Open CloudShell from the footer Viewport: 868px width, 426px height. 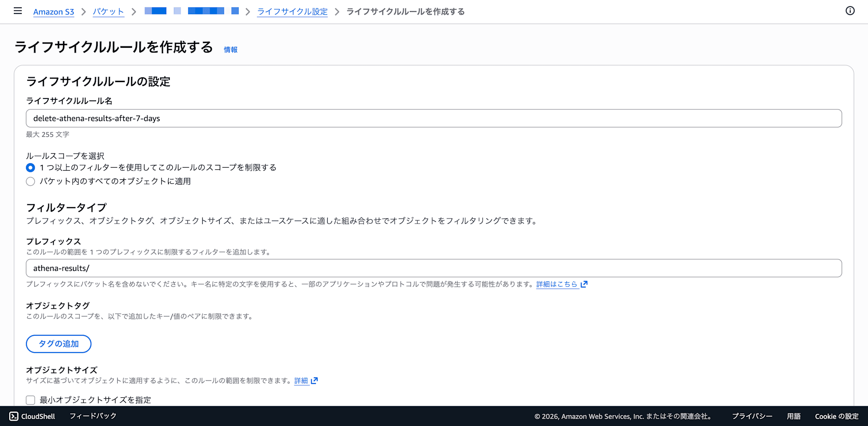pyautogui.click(x=33, y=416)
